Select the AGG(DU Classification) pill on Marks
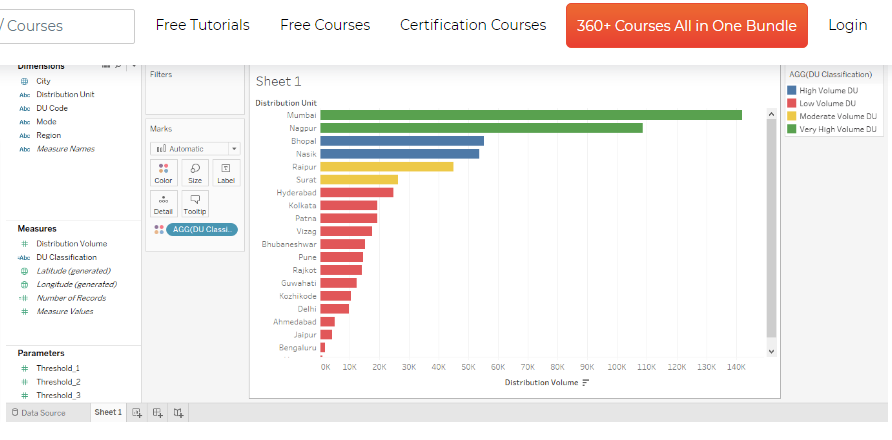Image resolution: width=892 pixels, height=440 pixels. [202, 229]
